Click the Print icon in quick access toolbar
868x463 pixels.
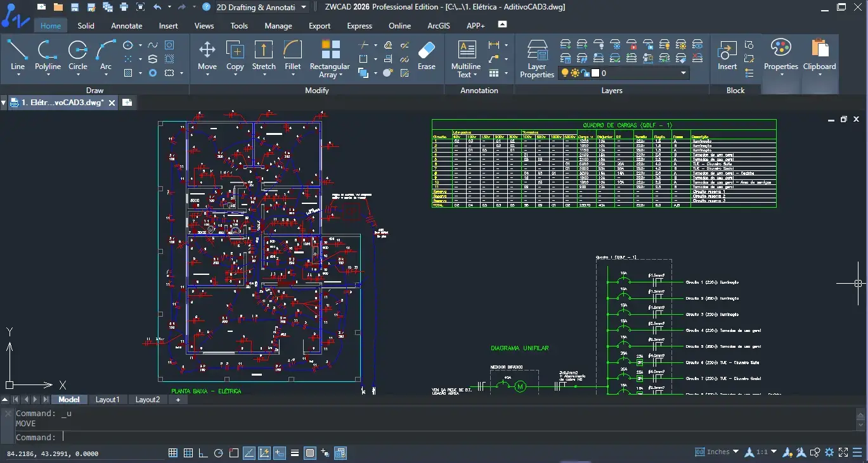pos(124,7)
